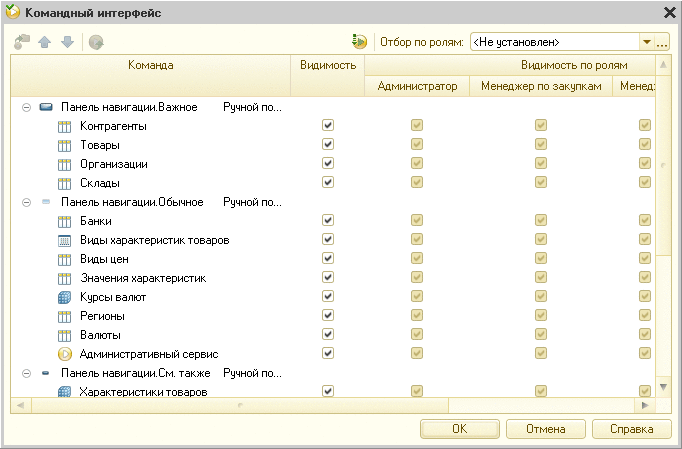Click the icon beside 'Курсы валют'
The height and width of the screenshot is (449, 682).
(65, 297)
